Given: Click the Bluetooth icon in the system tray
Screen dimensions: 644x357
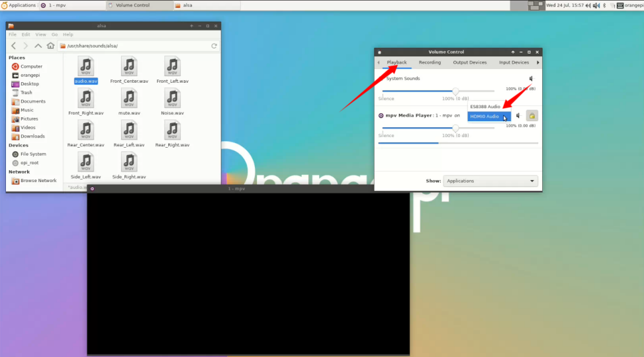Looking at the screenshot, I should click(x=604, y=5).
